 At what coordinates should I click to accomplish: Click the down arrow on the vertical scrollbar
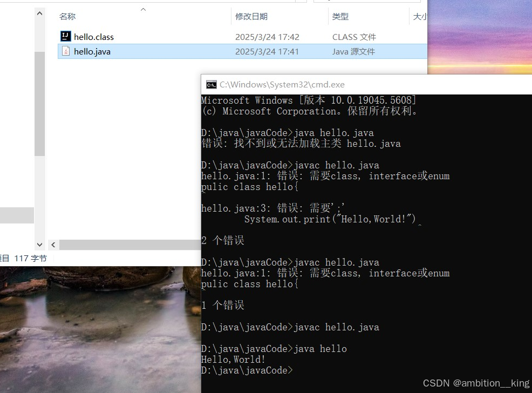(x=39, y=244)
